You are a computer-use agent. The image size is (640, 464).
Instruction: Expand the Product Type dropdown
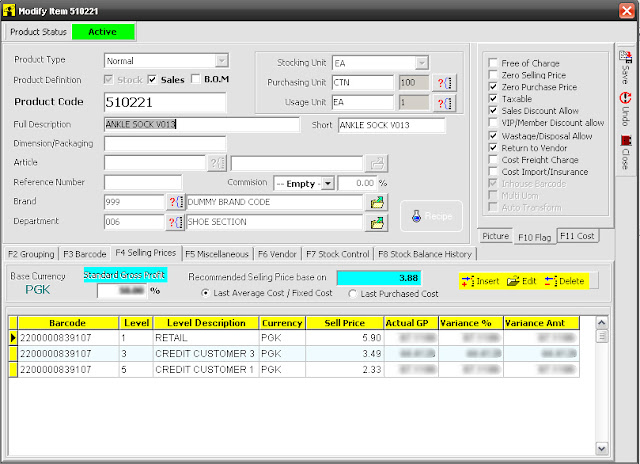221,61
